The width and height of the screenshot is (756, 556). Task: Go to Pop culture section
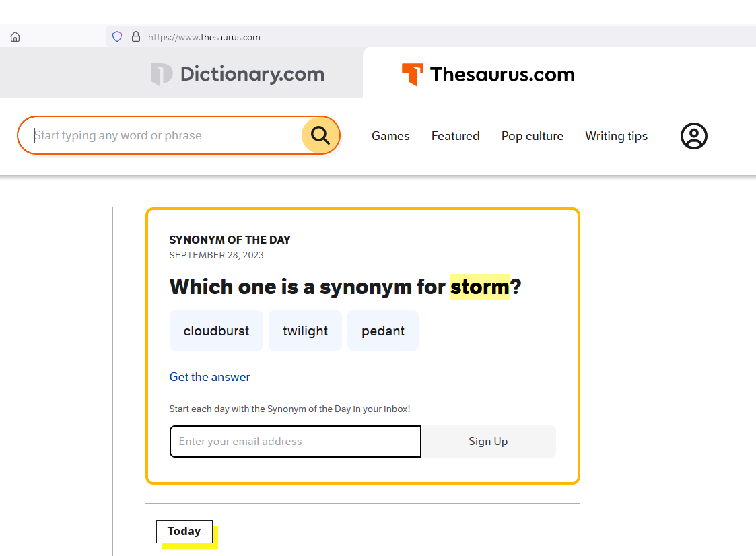532,136
